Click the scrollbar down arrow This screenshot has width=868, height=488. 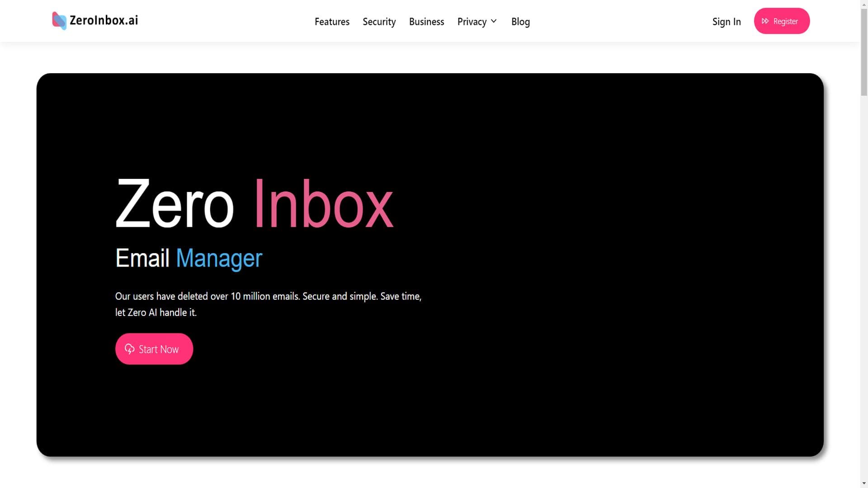click(864, 484)
